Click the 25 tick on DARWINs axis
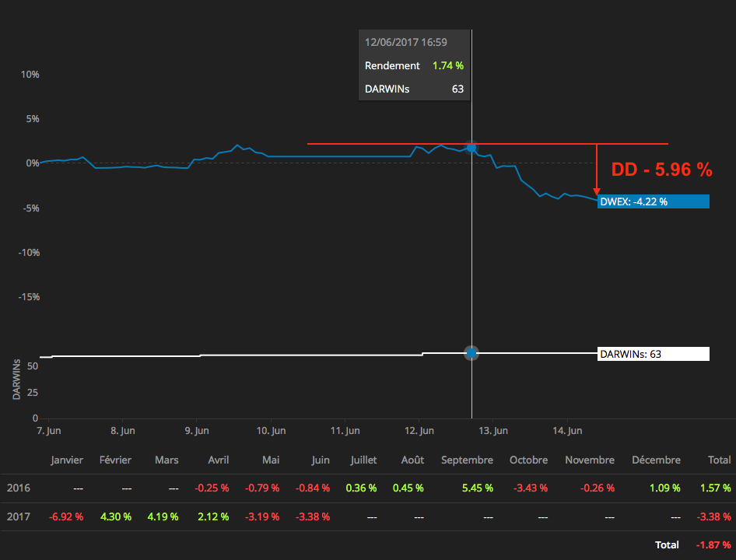The width and height of the screenshot is (736, 560). point(33,393)
